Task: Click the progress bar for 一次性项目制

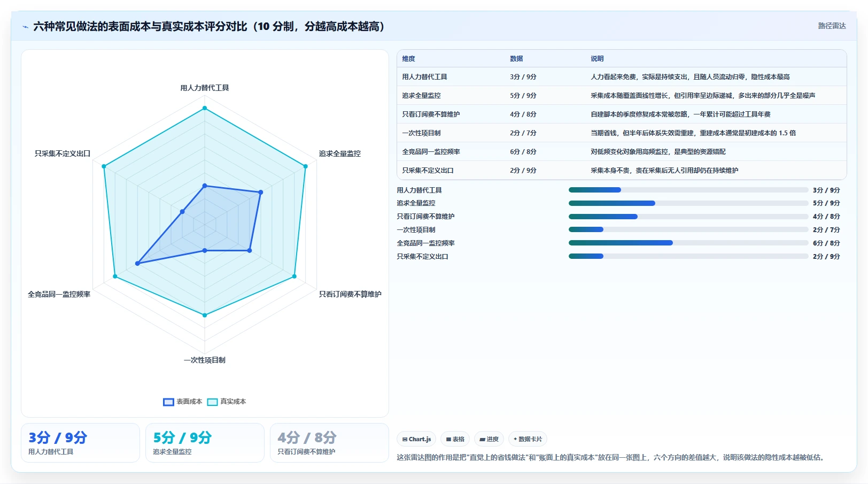Action: click(688, 229)
